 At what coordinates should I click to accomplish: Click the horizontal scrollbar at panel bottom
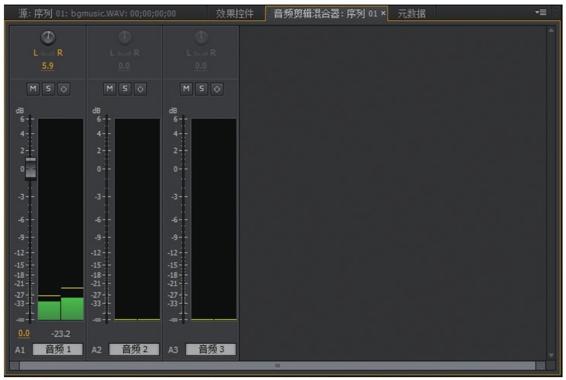click(277, 366)
